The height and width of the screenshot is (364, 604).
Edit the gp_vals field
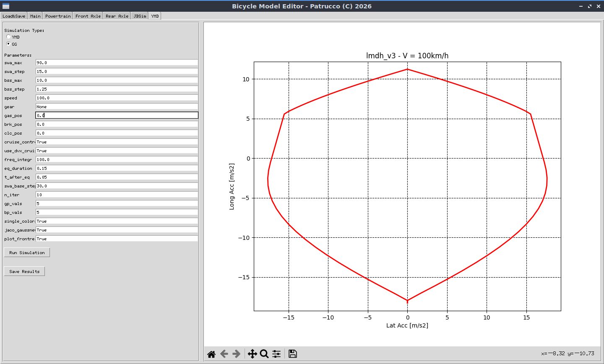point(117,203)
